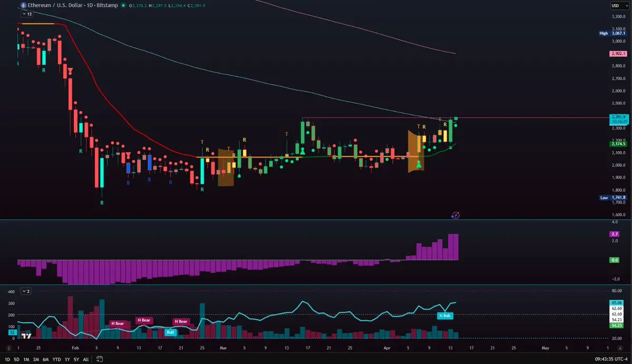Image resolution: width=632 pixels, height=364 pixels.
Task: Click the Apr label on time axis
Action: pos(387,348)
